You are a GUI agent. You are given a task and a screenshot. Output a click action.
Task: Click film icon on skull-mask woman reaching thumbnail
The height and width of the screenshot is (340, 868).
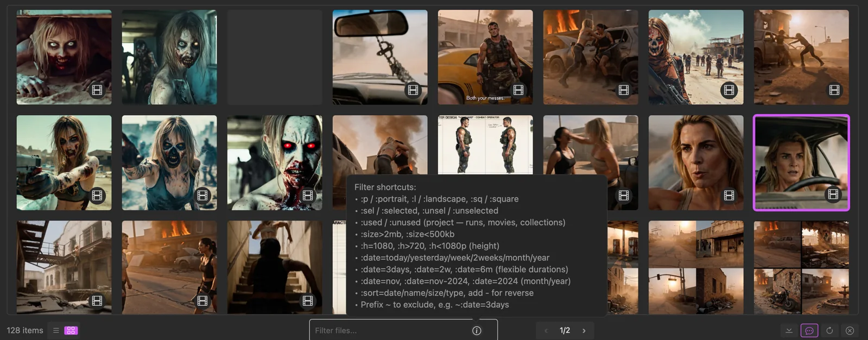pos(202,196)
